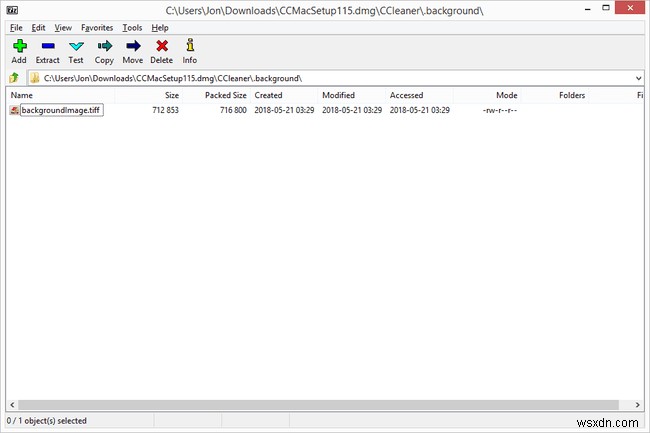The width and height of the screenshot is (650, 433).
Task: Click the red Delete icon
Action: 162,46
